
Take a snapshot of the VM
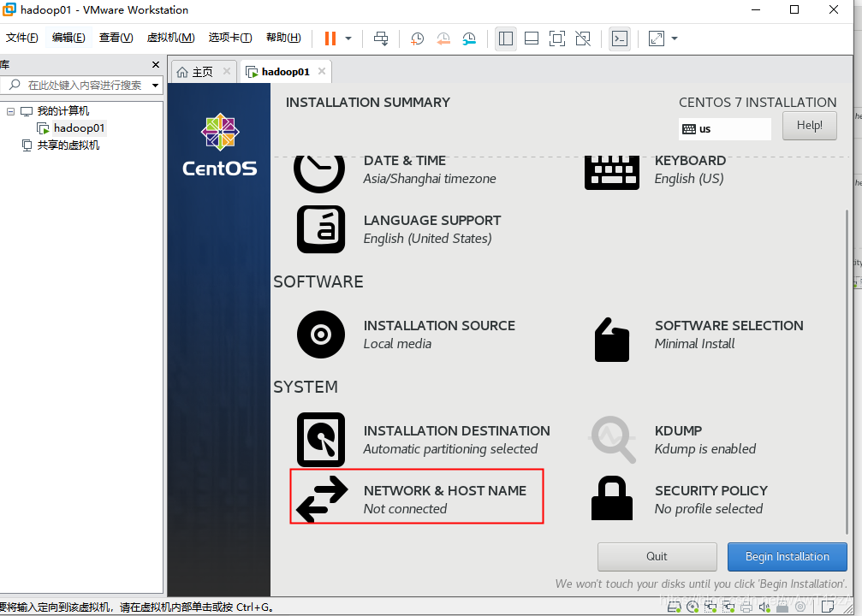[417, 38]
